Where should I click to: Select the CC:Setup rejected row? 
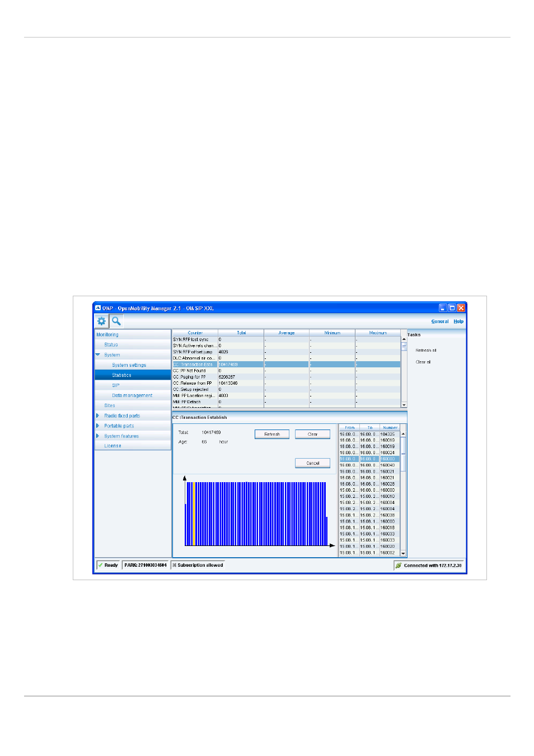[x=286, y=390]
